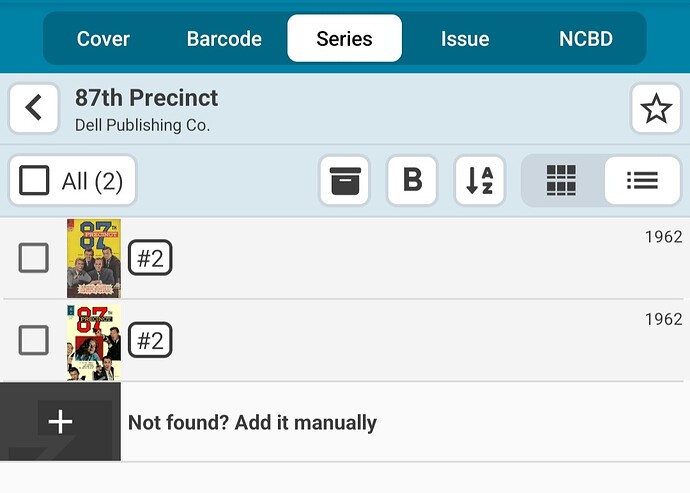Screen dimensions: 690x493
Task: Switch to the Cover tab
Action: click(103, 39)
